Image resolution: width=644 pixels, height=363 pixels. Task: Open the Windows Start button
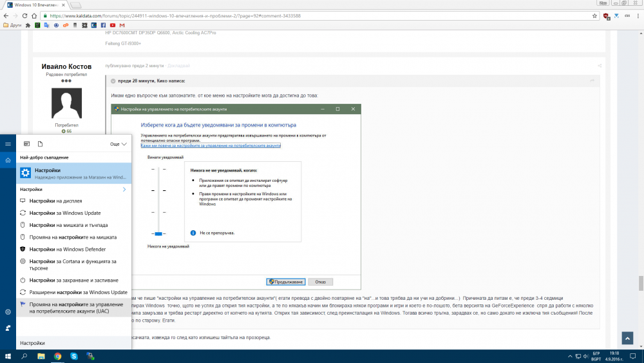click(8, 356)
